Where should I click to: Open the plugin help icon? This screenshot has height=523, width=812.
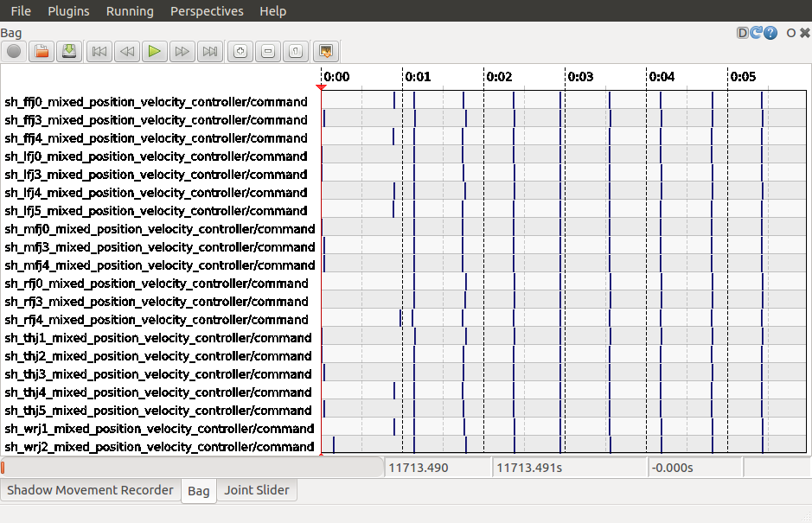point(770,33)
